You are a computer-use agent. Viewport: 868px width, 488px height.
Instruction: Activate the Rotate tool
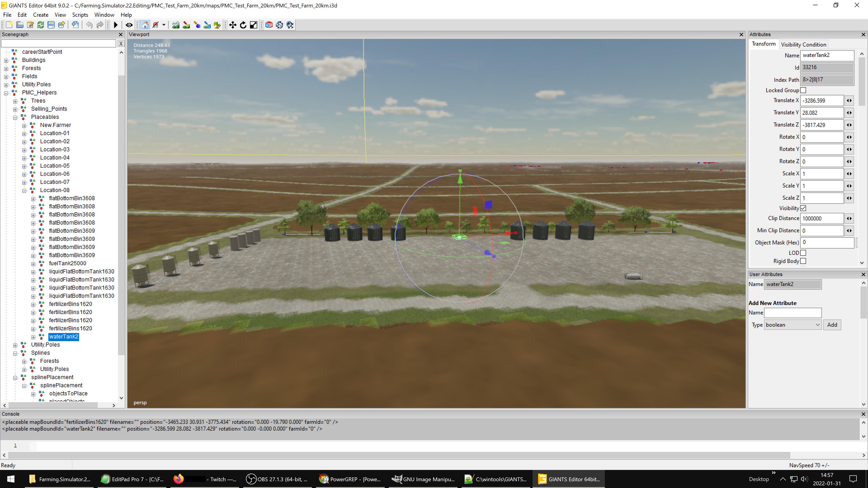click(243, 25)
